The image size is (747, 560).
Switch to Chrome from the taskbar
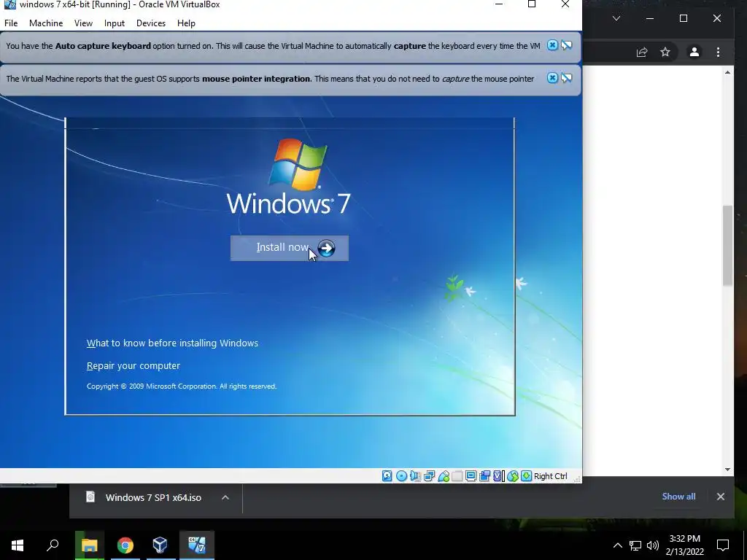click(x=125, y=545)
